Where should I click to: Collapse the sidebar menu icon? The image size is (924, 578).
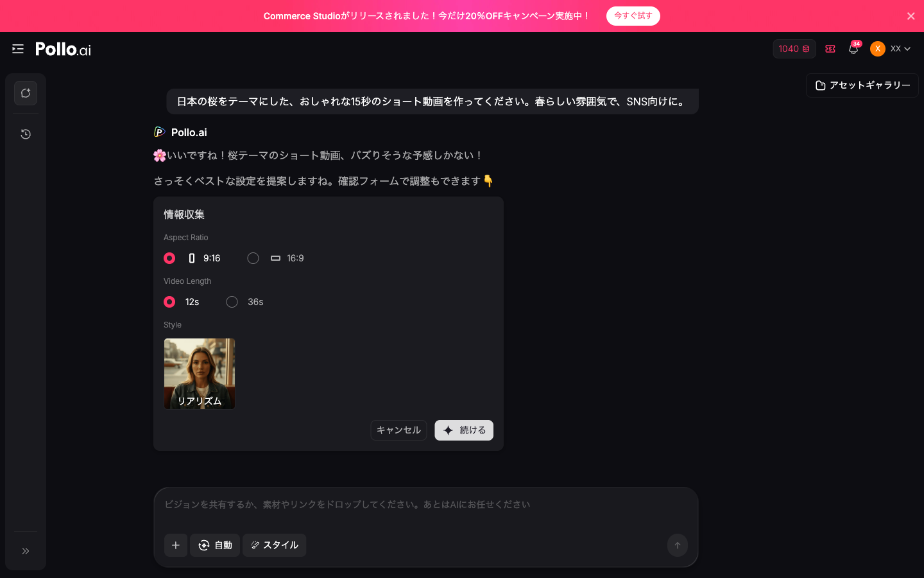point(18,49)
